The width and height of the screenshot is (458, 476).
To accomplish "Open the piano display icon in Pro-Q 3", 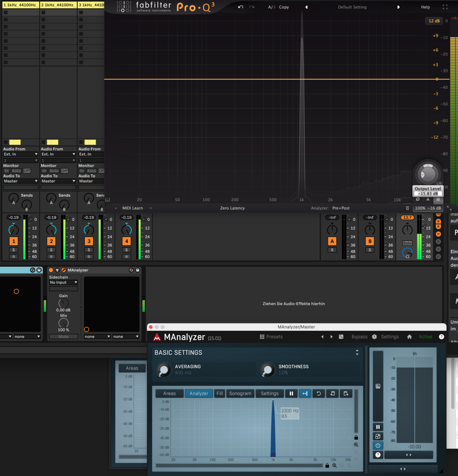I will [x=108, y=200].
